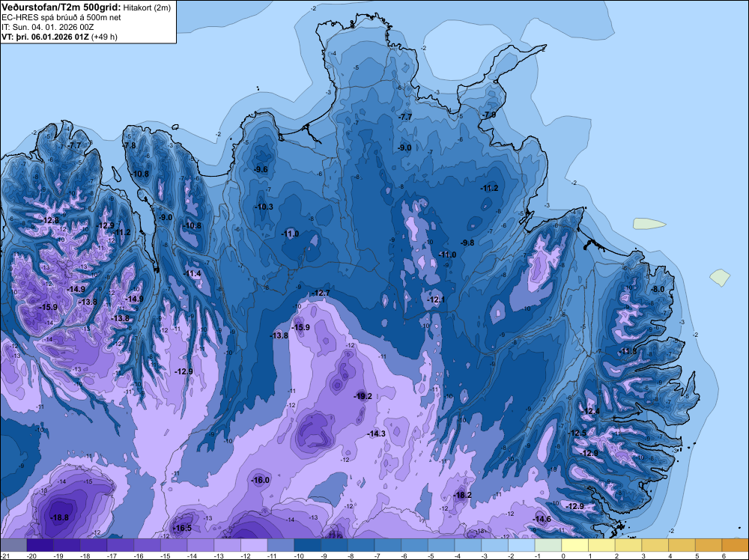This screenshot has height=560, width=749.
Task: Select the -12.5 temperature value
Action: (x=577, y=433)
